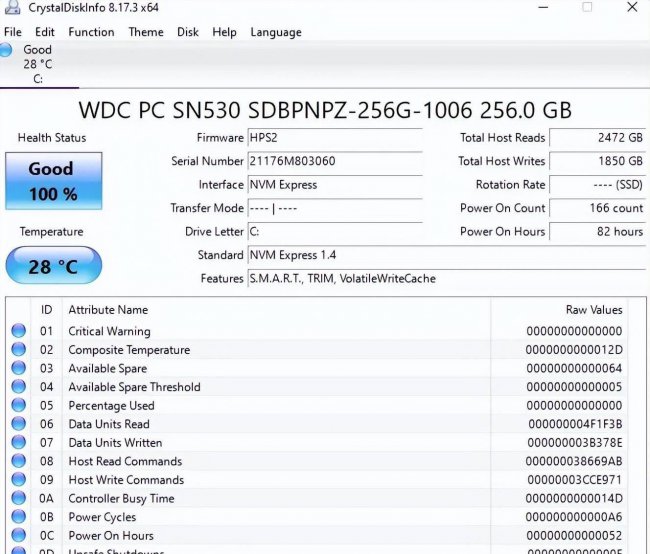Click raw value 00000000012D
Image resolution: width=650 pixels, height=554 pixels.
coord(574,350)
